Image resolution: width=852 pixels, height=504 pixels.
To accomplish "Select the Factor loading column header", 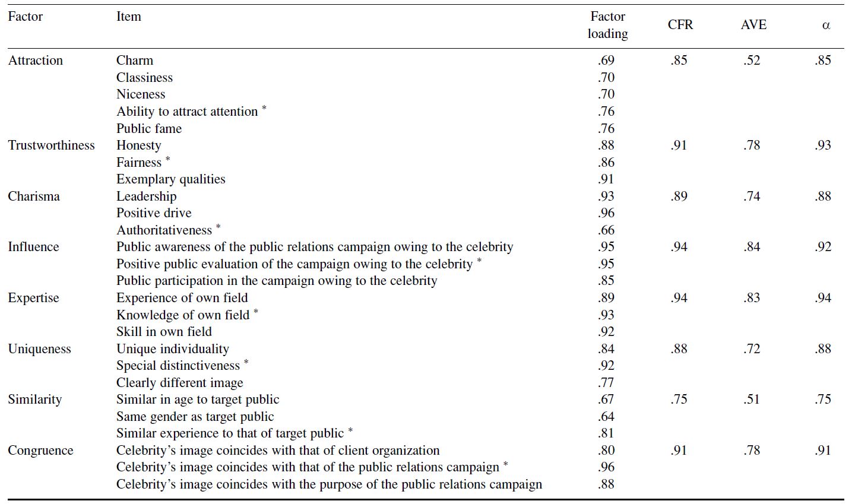I will click(x=607, y=25).
